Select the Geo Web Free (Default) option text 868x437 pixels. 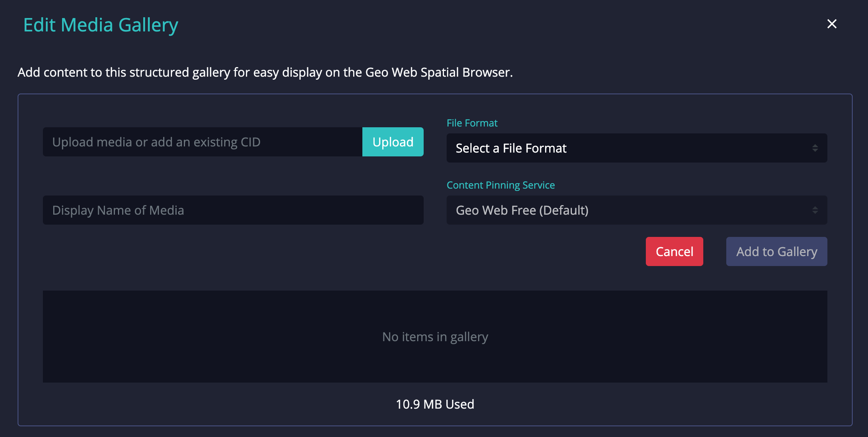tap(522, 210)
